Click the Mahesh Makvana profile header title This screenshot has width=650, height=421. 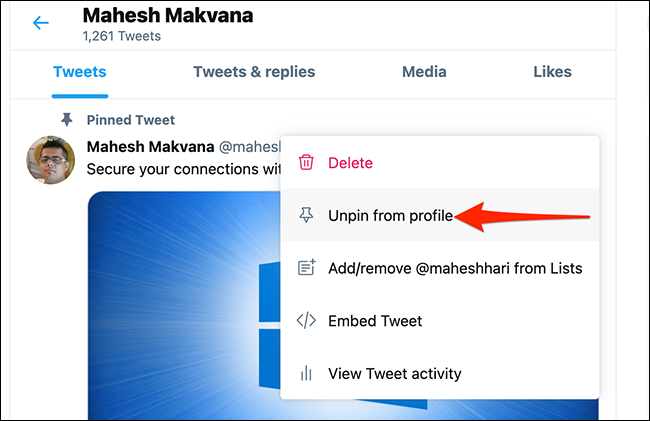[167, 16]
